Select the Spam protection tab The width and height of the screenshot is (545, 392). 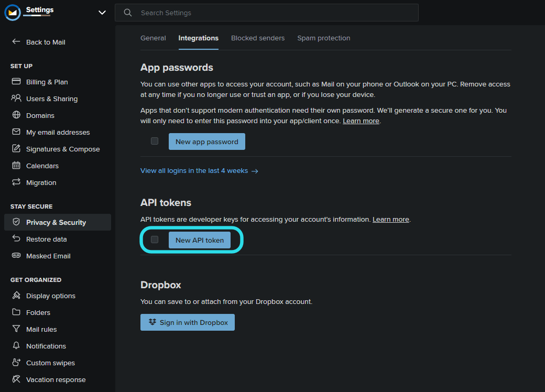tap(324, 38)
